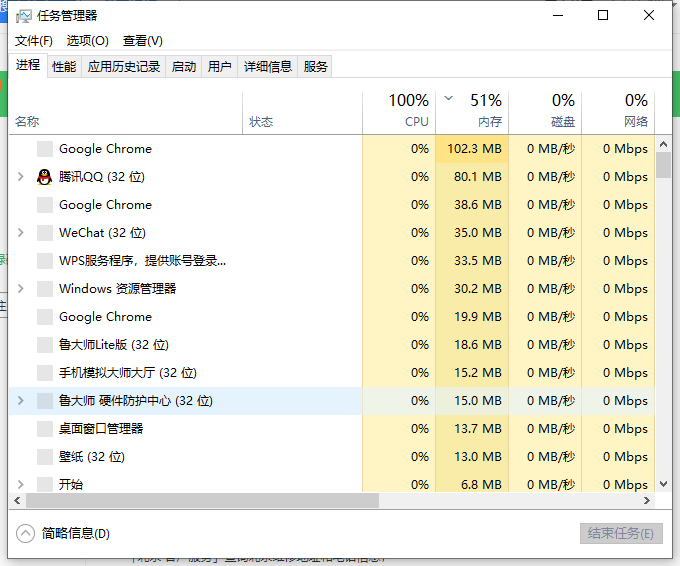Click the 结束任务(E) button

coord(621,534)
